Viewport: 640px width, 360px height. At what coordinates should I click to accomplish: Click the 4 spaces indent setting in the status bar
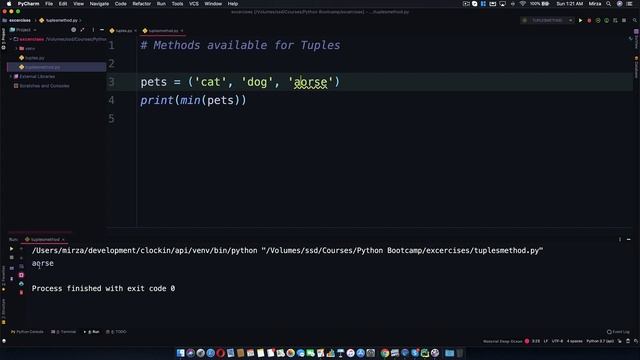pos(574,341)
